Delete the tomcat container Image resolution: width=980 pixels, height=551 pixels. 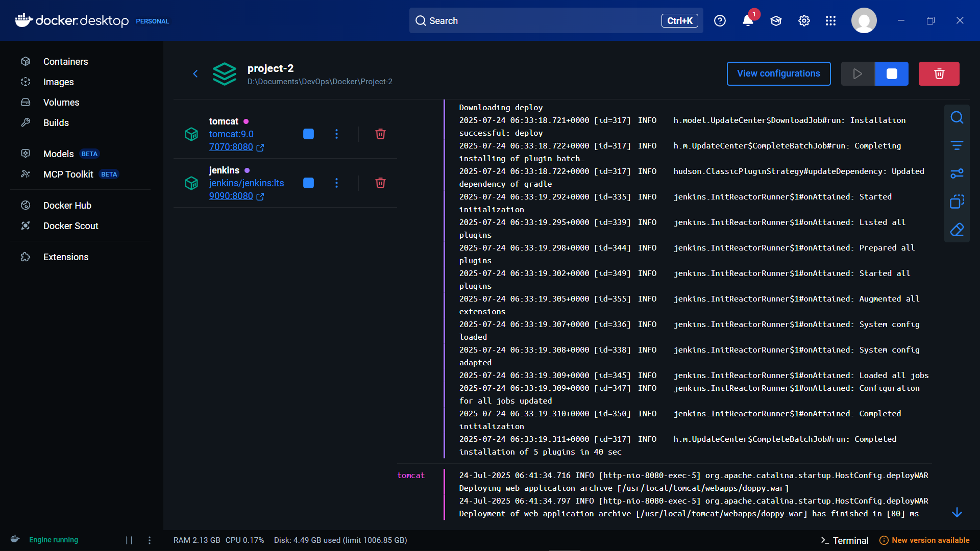pyautogui.click(x=380, y=134)
